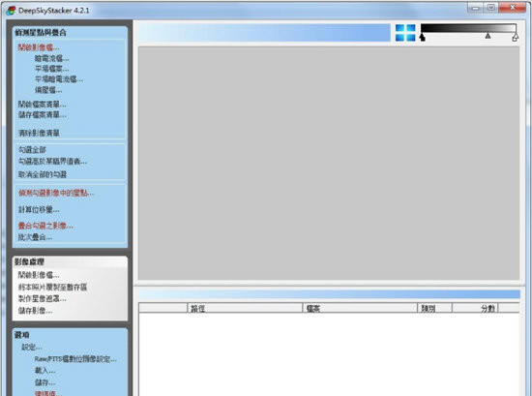This screenshot has height=396, width=532.
Task: Open Raw/FITS檔數位顯像設定... settings
Action: click(75, 359)
